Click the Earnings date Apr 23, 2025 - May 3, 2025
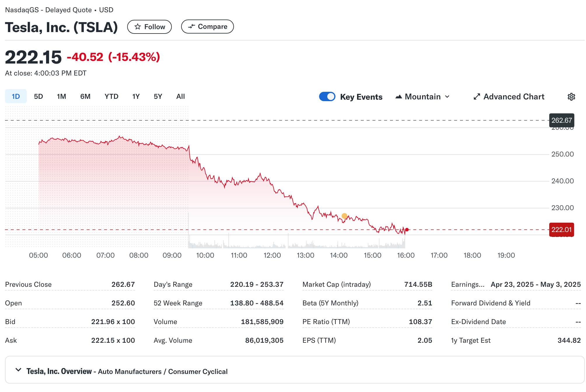The image size is (586, 392). pos(536,284)
